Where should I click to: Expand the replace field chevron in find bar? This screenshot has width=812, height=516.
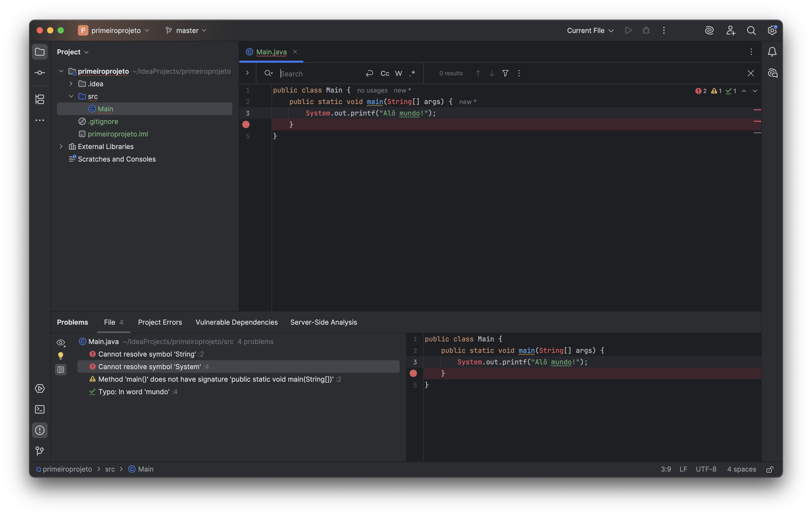(x=247, y=73)
